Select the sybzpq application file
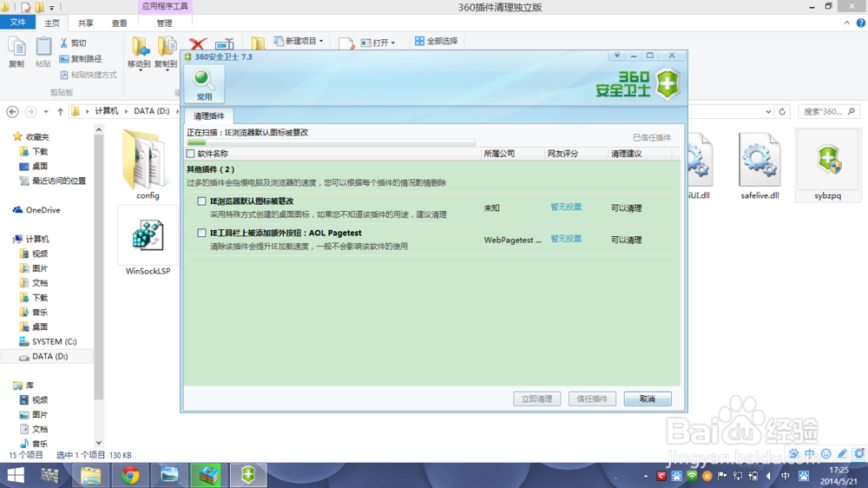Image resolution: width=868 pixels, height=488 pixels. [x=827, y=165]
